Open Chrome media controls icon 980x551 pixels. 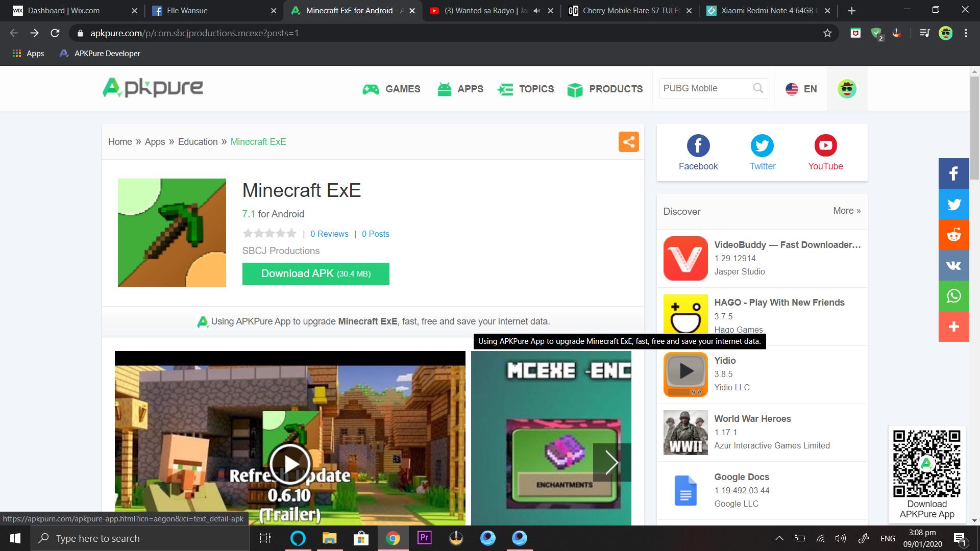coord(925,33)
